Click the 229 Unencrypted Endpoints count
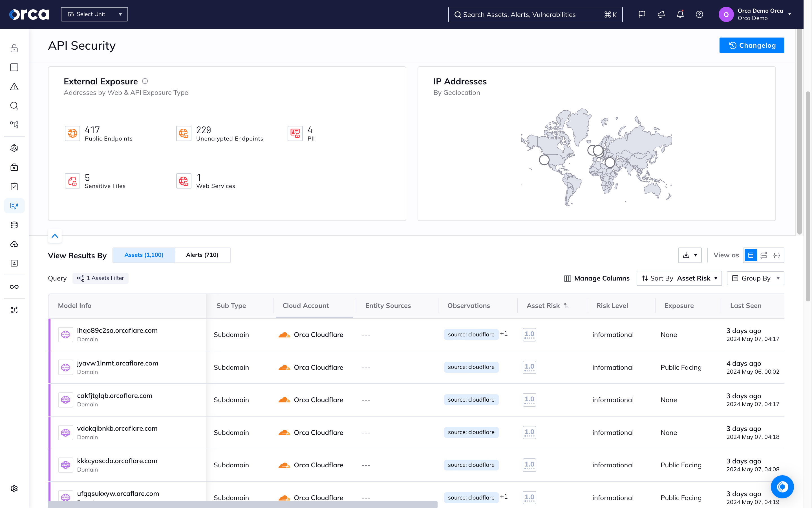The width and height of the screenshot is (812, 508). [x=203, y=130]
